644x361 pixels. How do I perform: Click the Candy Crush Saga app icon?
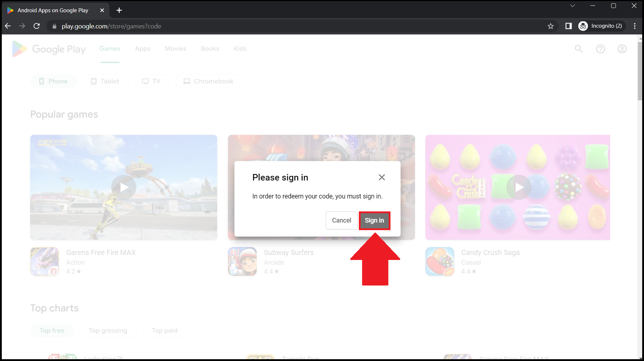point(440,261)
